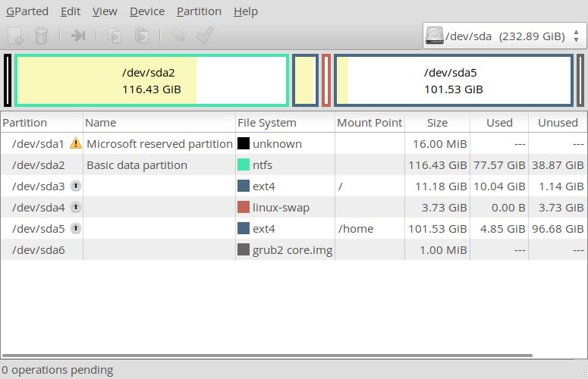Click the '116.43 GiB' size cell

pyautogui.click(x=438, y=165)
